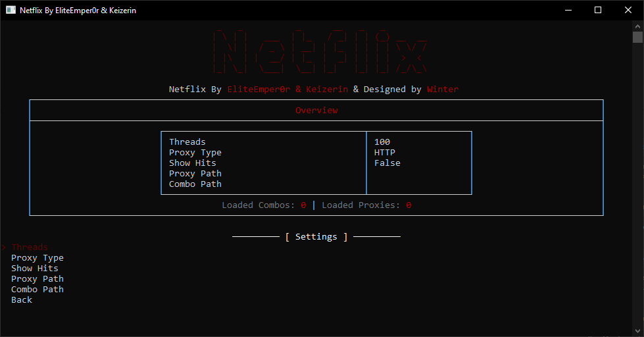The width and height of the screenshot is (644, 337).
Task: Click Proxy Path label in the Overview table
Action: [x=195, y=173]
